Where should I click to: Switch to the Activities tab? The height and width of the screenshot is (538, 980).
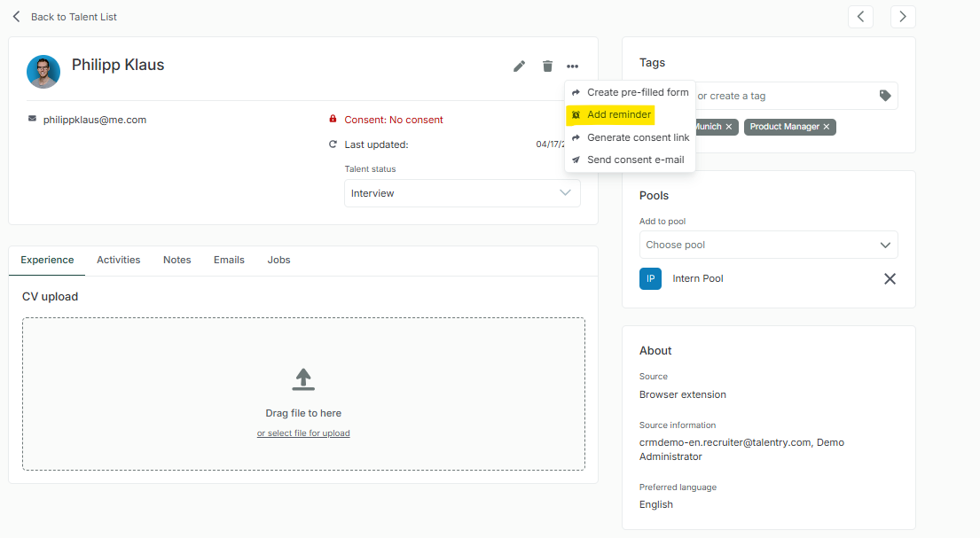119,260
